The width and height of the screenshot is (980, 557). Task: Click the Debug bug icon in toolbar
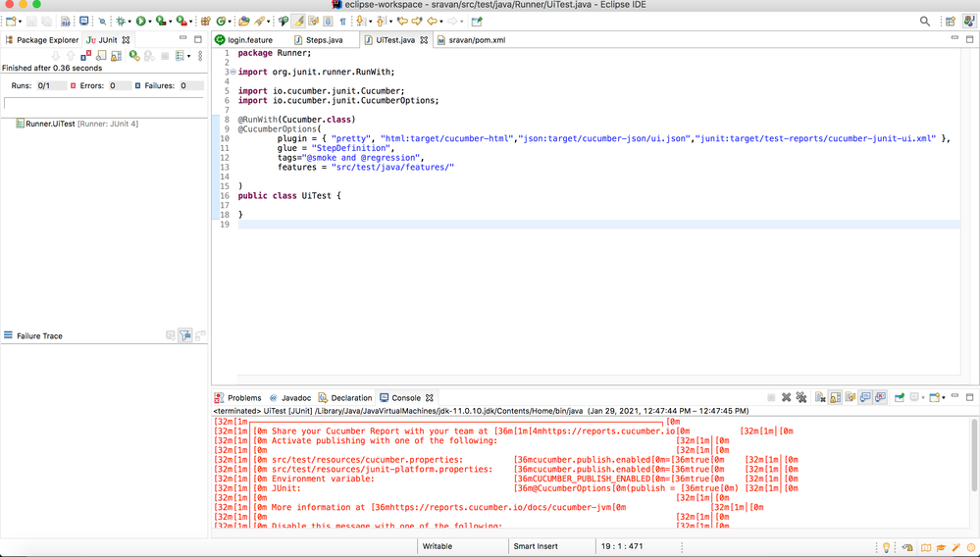(121, 21)
